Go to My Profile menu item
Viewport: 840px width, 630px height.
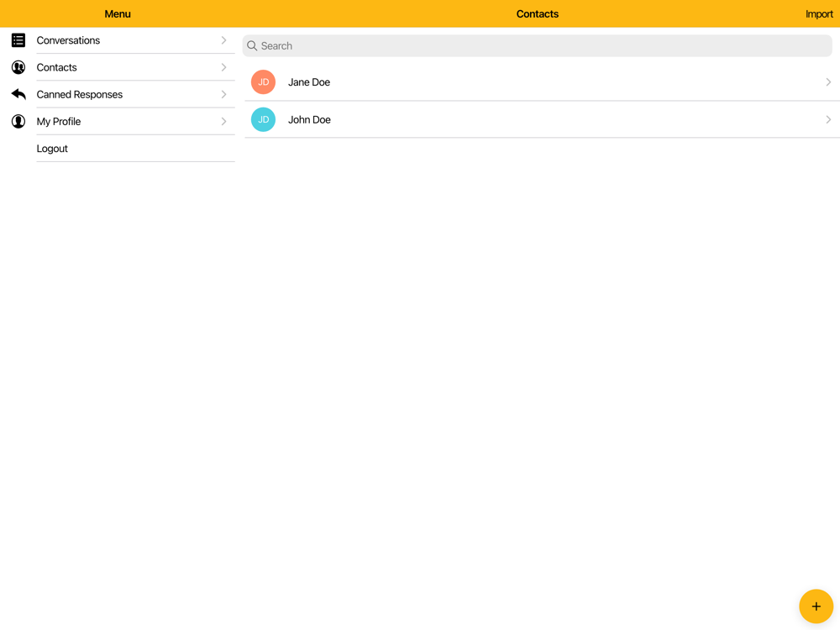coord(118,122)
